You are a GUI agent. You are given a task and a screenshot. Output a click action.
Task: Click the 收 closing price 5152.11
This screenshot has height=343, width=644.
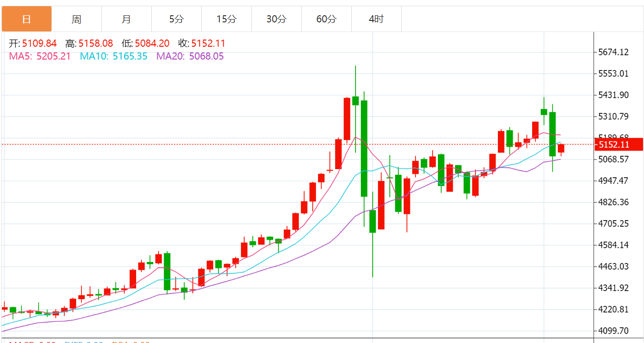tap(208, 43)
